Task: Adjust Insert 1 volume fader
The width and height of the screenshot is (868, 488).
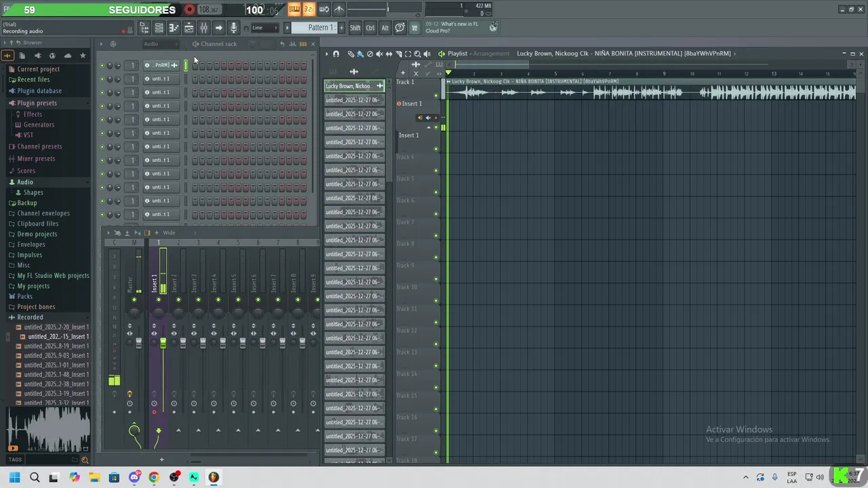Action: (x=163, y=344)
